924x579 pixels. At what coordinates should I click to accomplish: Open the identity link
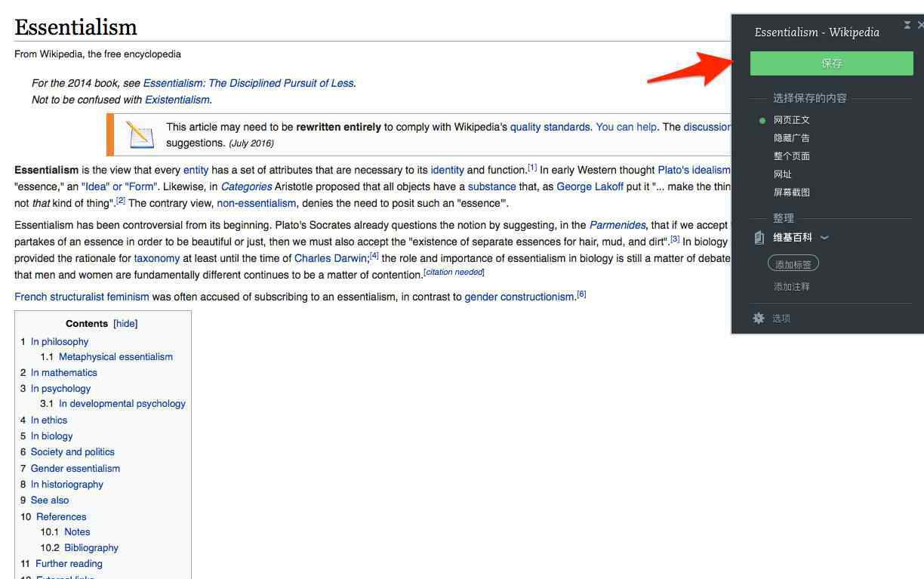coord(447,170)
